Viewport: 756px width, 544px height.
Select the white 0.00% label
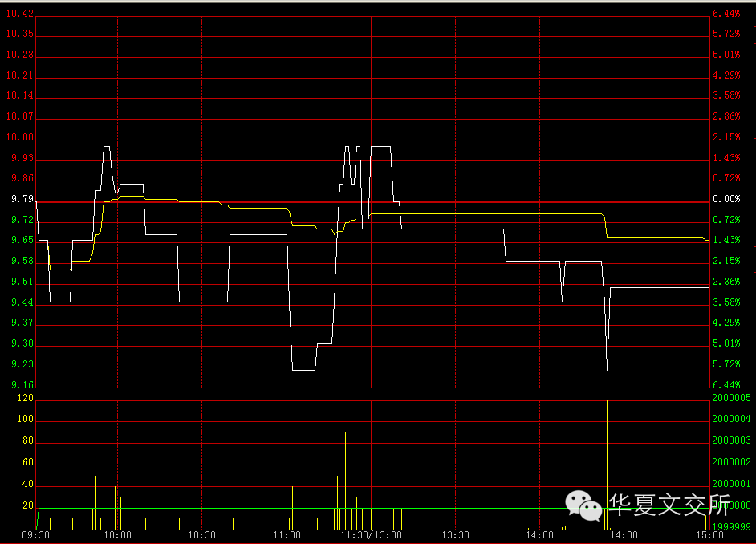(x=726, y=199)
